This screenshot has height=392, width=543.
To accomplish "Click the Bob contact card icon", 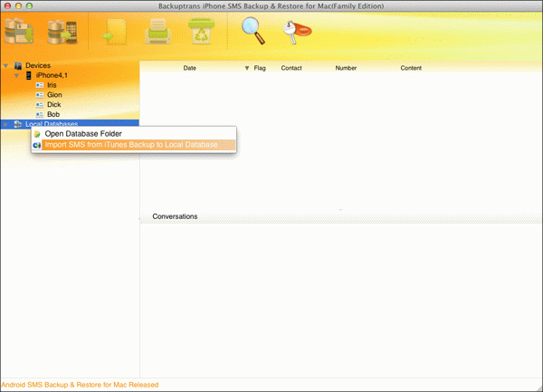I will 40,114.
